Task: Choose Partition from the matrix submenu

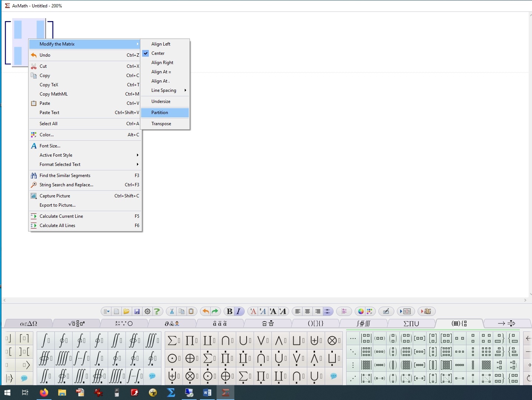Action: (x=160, y=113)
